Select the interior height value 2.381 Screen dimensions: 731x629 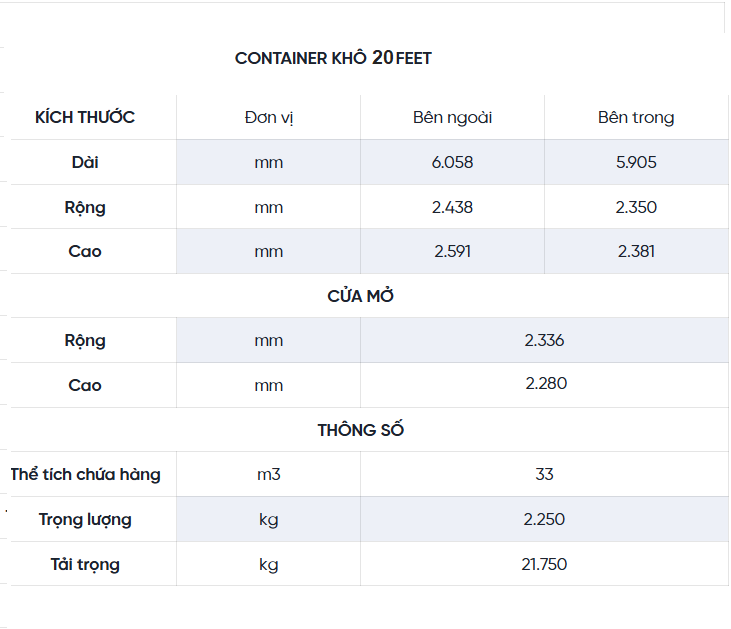coord(636,251)
